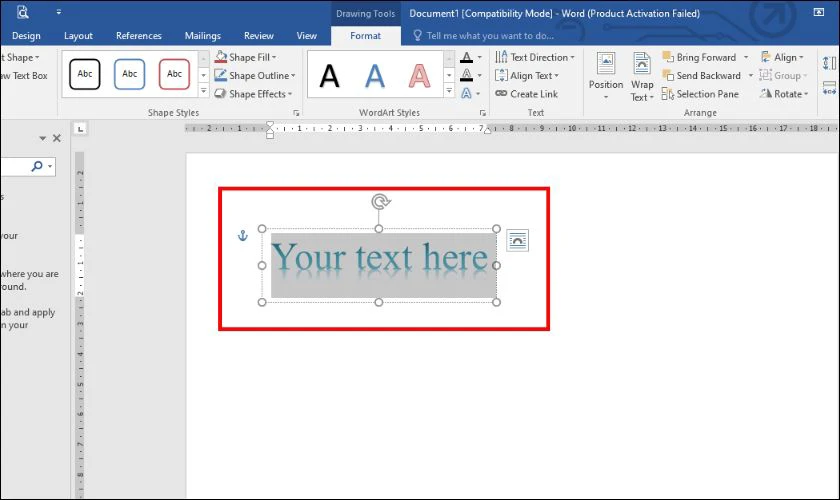Open Shape Outline options
The height and width of the screenshot is (500, 840).
(x=255, y=76)
